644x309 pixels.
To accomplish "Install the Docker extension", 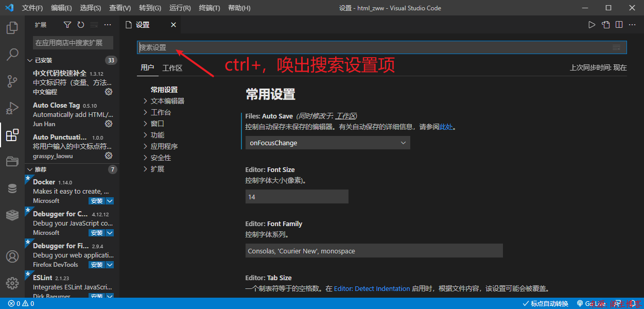I will [96, 201].
